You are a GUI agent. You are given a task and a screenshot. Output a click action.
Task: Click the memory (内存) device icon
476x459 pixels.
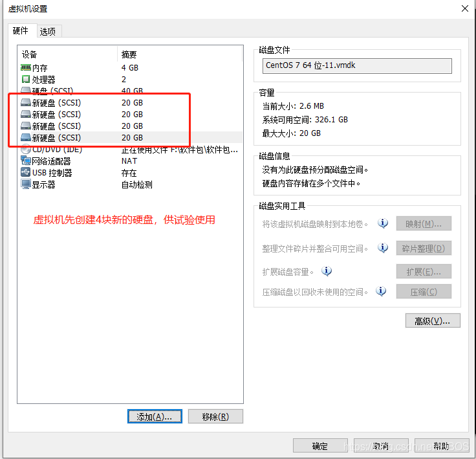pos(26,67)
